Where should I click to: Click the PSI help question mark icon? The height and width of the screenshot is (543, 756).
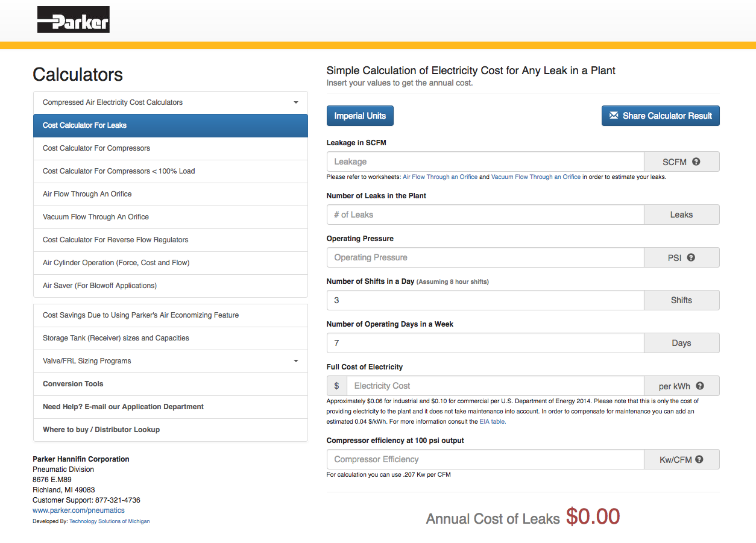(691, 257)
